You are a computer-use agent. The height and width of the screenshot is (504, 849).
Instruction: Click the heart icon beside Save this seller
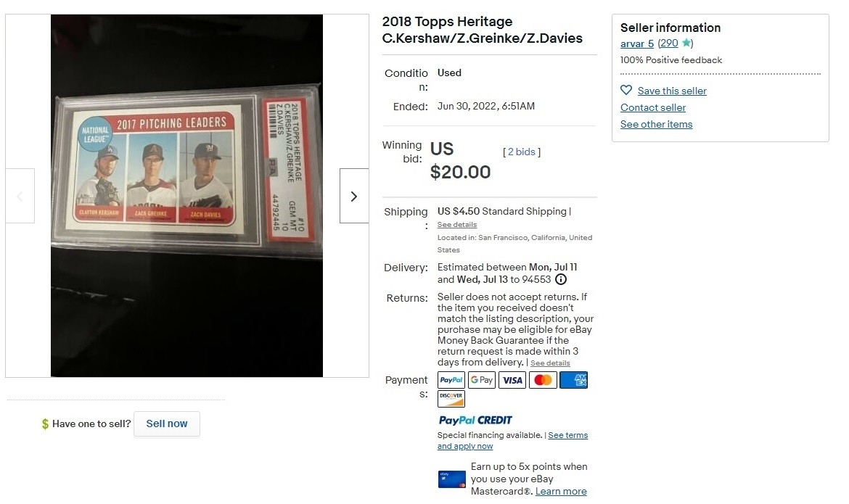pyautogui.click(x=626, y=91)
